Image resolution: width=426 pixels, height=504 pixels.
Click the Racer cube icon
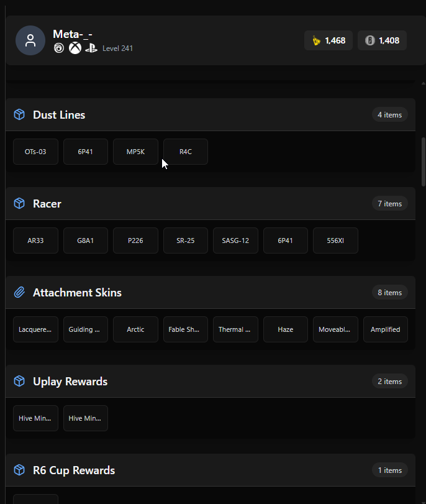(x=19, y=203)
